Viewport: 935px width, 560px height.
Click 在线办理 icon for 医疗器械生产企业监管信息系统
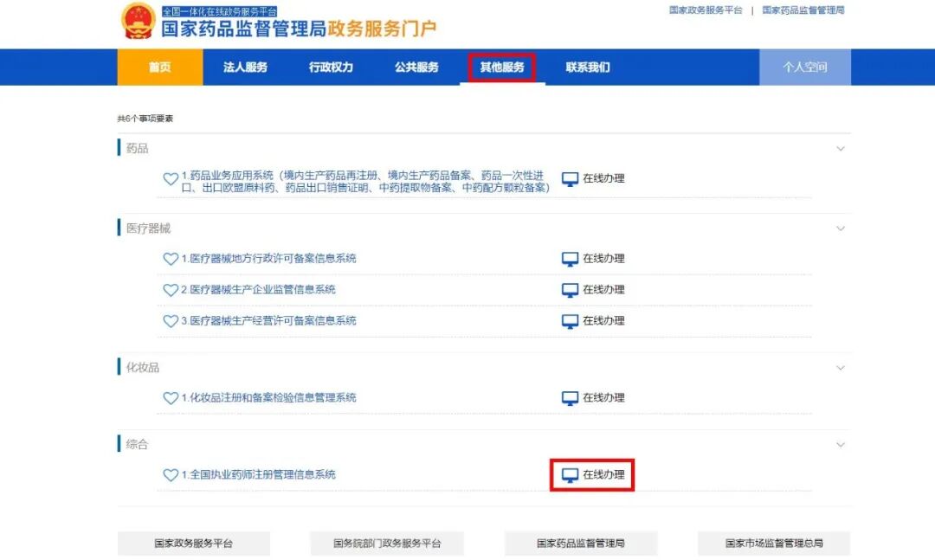[571, 289]
